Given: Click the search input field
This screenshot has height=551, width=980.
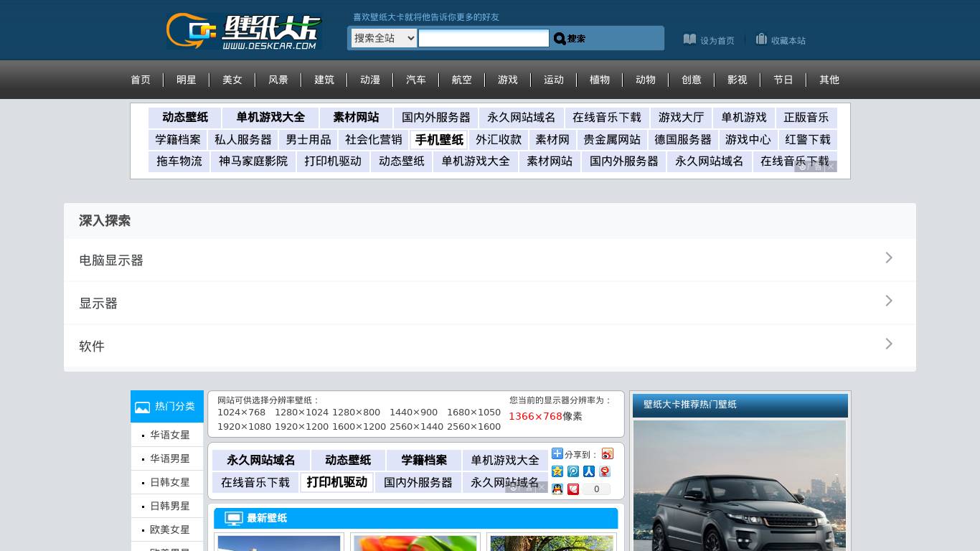Looking at the screenshot, I should tap(484, 38).
